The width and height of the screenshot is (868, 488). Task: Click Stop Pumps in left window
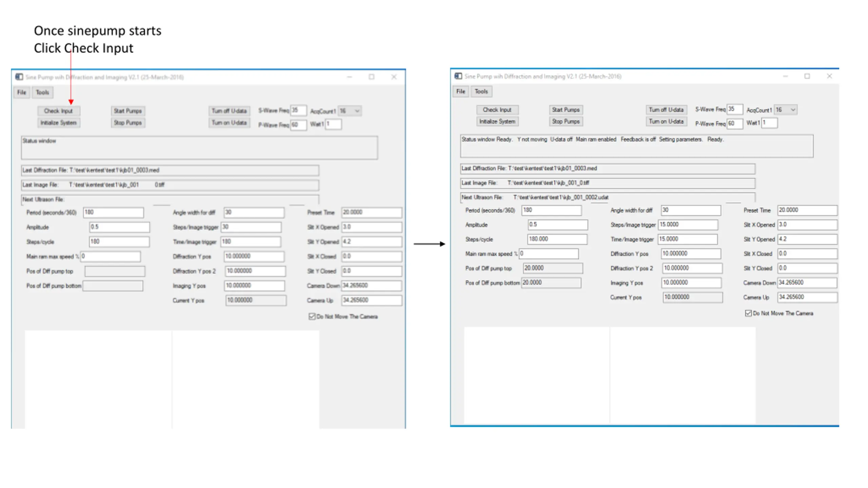(x=128, y=123)
